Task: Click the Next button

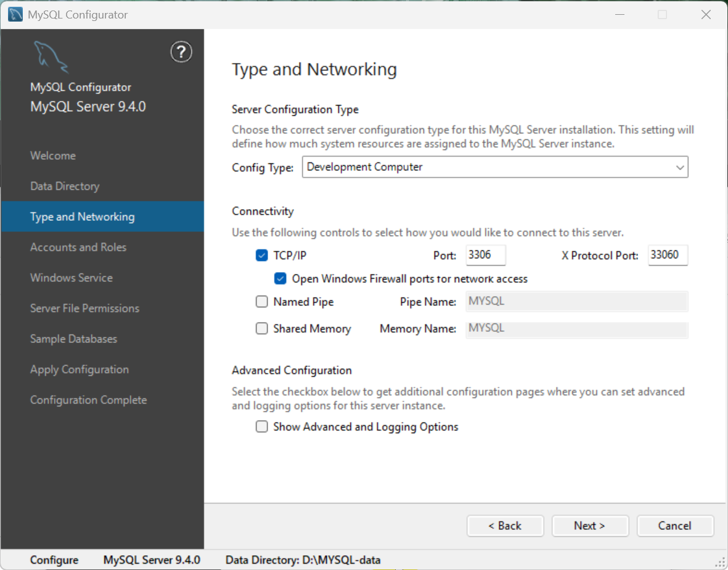Action: point(590,526)
